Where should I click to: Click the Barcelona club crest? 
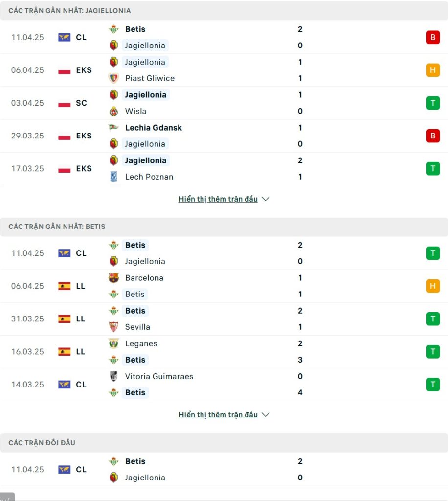coord(113,278)
